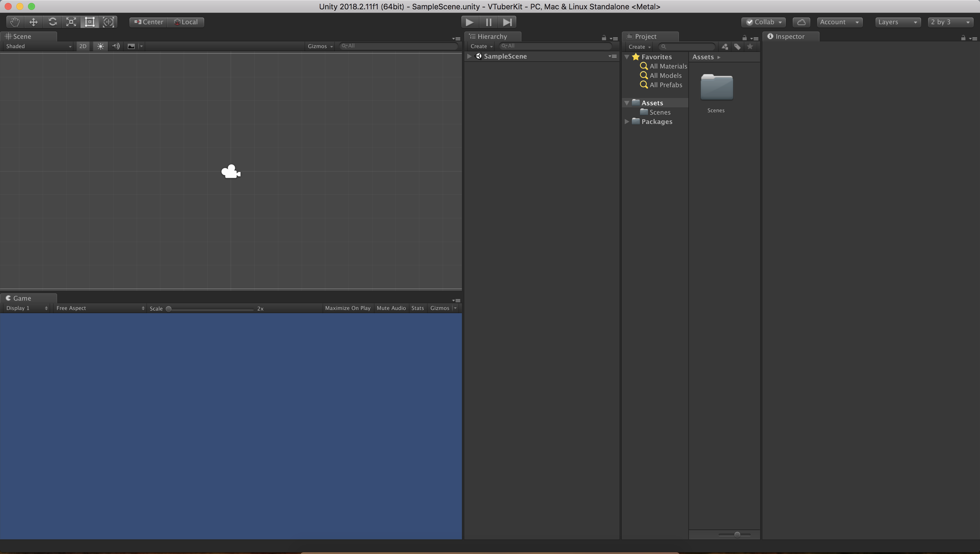Pause the game playback
Image resolution: width=980 pixels, height=554 pixels.
pos(489,22)
